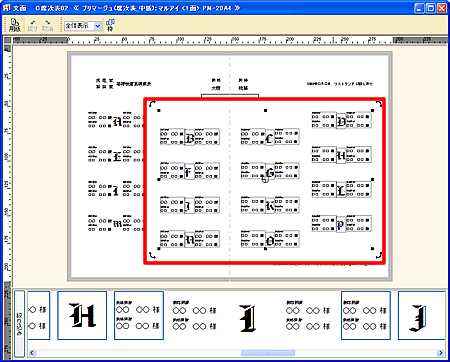Maximize the 文面 window

tap(431, 8)
